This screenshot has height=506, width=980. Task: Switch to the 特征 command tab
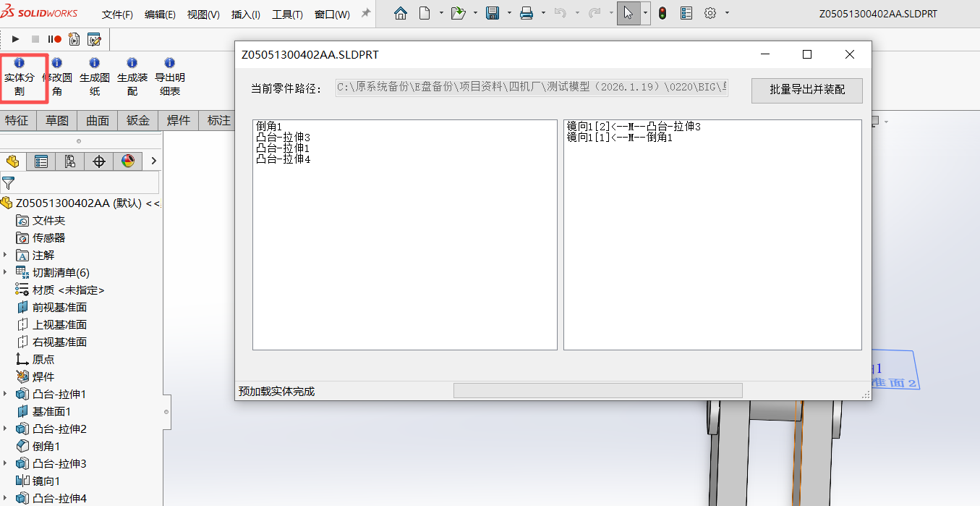tap(17, 120)
